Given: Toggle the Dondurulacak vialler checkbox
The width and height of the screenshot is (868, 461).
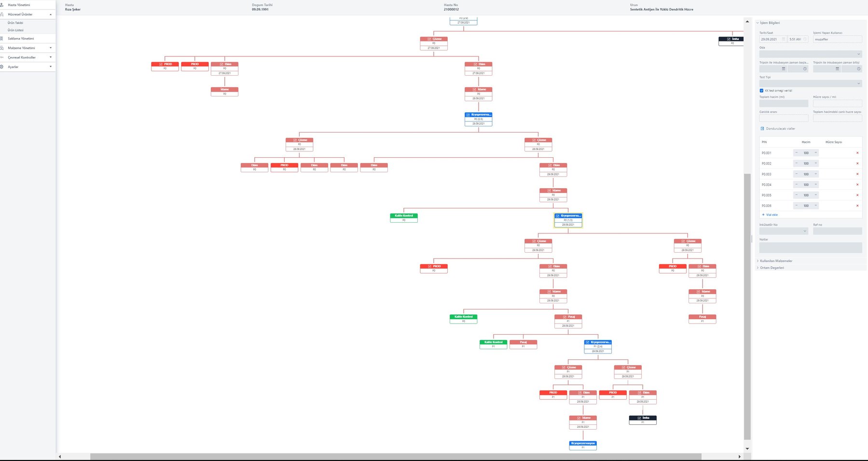Looking at the screenshot, I should tap(762, 129).
